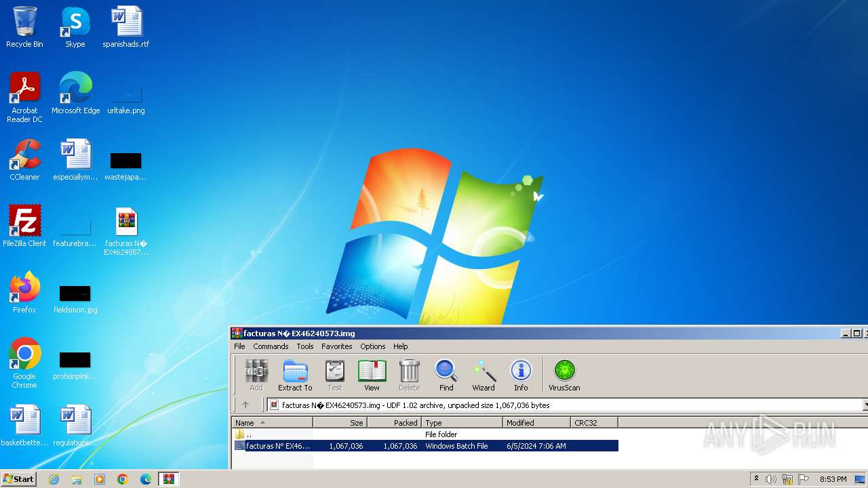Viewport: 868px width, 488px height.
Task: Open the Options menu
Action: coord(373,346)
